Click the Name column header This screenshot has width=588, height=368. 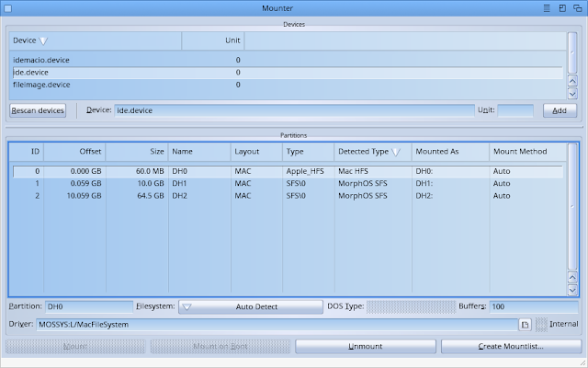pyautogui.click(x=199, y=152)
